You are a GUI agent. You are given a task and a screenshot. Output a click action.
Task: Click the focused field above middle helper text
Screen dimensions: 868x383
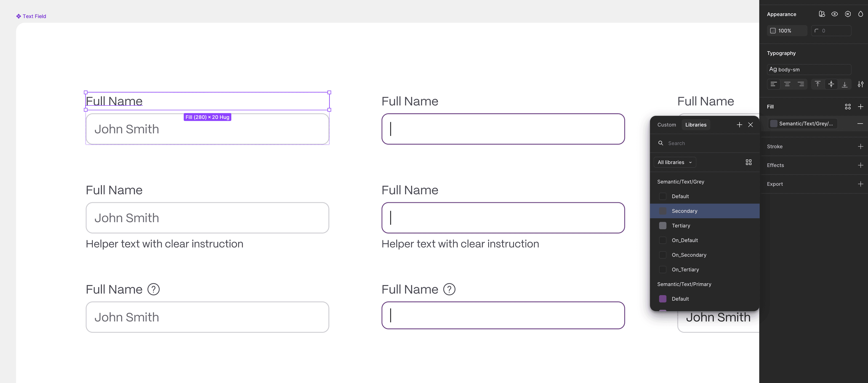pos(503,218)
